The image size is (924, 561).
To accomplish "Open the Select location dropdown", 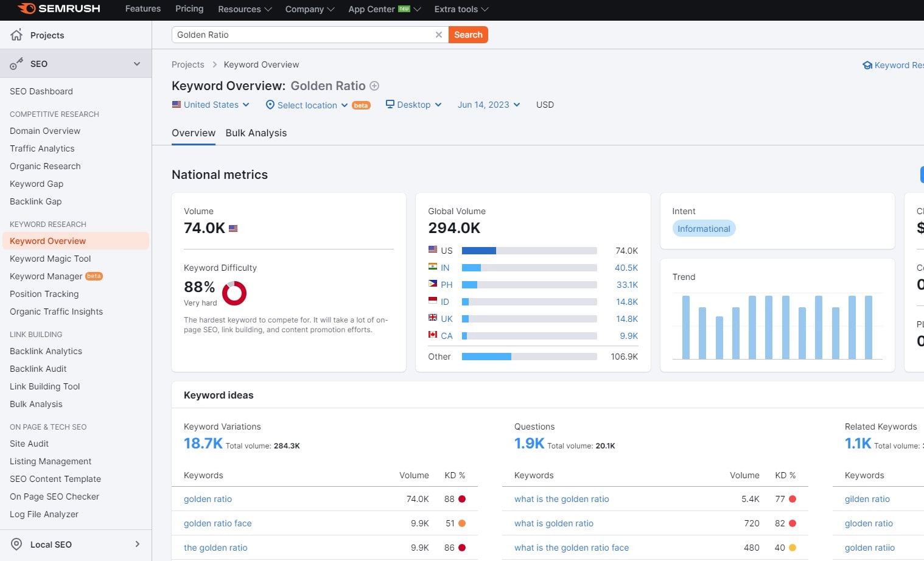I will tap(307, 105).
